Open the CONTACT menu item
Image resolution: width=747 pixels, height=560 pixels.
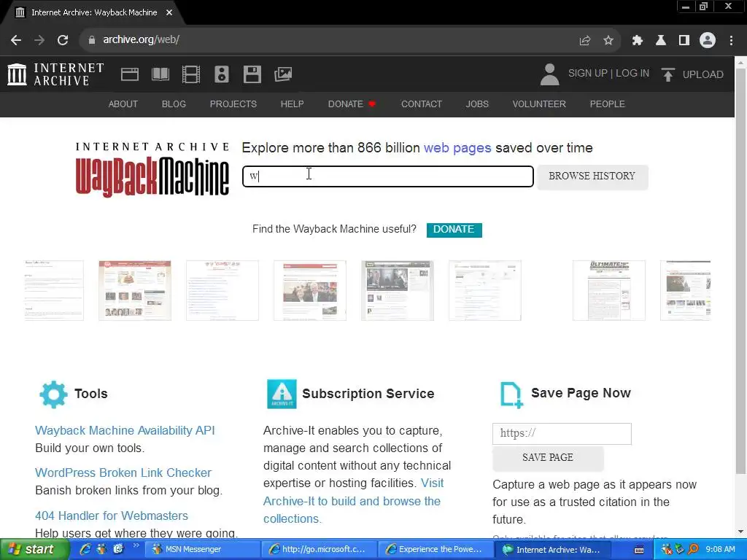[x=422, y=104]
